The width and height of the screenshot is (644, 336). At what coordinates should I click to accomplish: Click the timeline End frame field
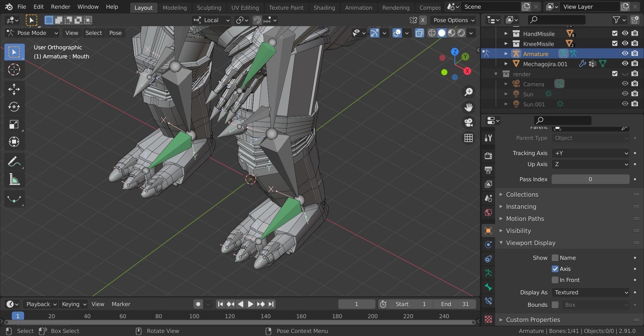coord(454,304)
